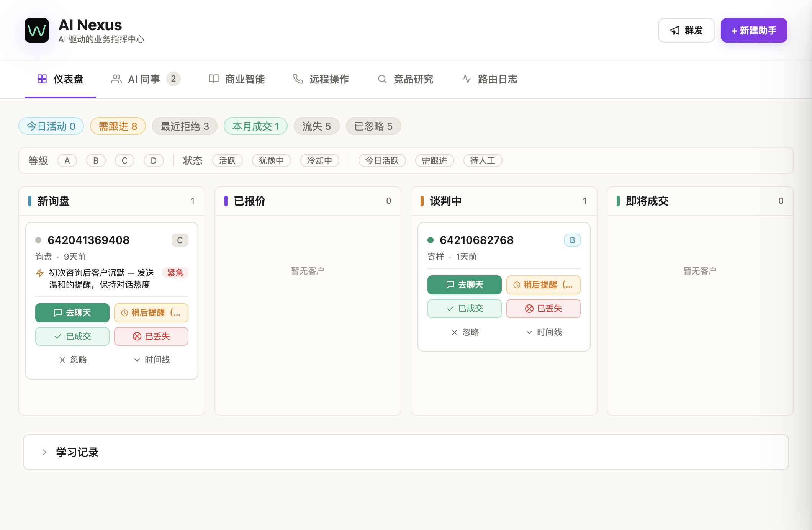The height and width of the screenshot is (530, 812).
Task: Click the AI Nexus logo icon
Action: tap(37, 30)
